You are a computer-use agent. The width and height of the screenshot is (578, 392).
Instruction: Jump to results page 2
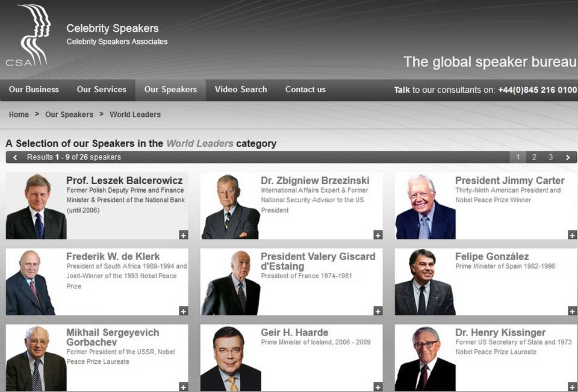534,157
